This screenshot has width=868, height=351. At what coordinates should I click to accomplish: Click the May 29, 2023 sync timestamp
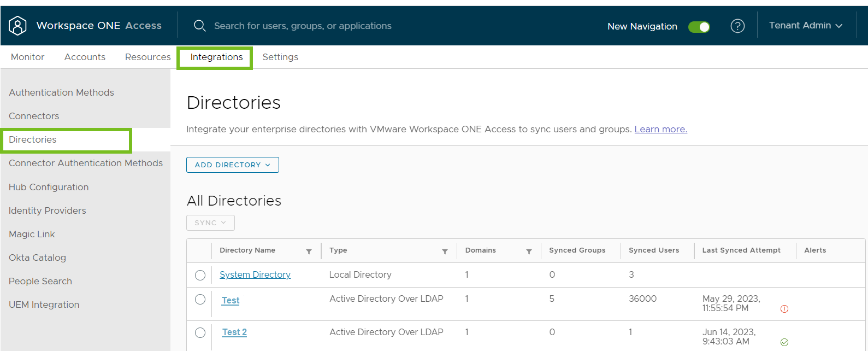click(731, 303)
